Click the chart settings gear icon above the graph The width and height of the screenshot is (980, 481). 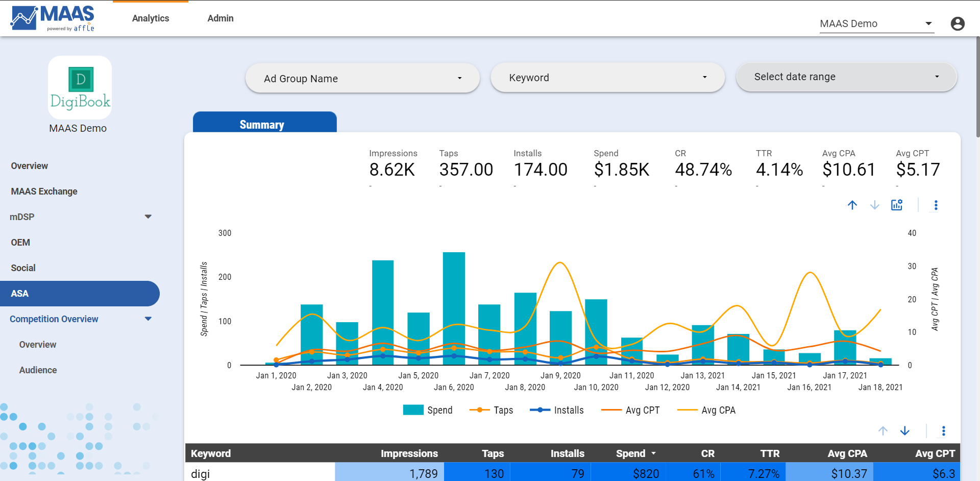pos(897,205)
